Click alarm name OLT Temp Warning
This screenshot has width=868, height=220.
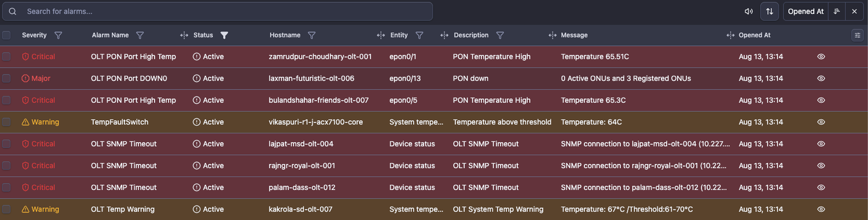123,210
